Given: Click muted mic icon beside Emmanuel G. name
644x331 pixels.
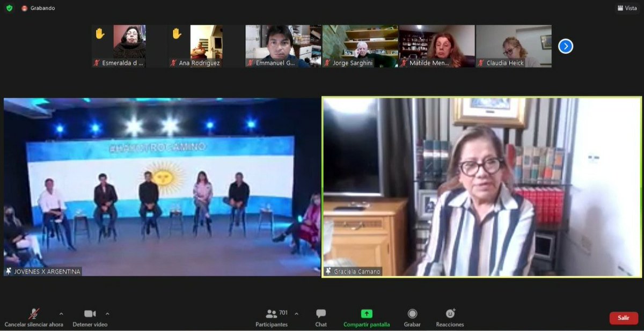Looking at the screenshot, I should coord(251,63).
